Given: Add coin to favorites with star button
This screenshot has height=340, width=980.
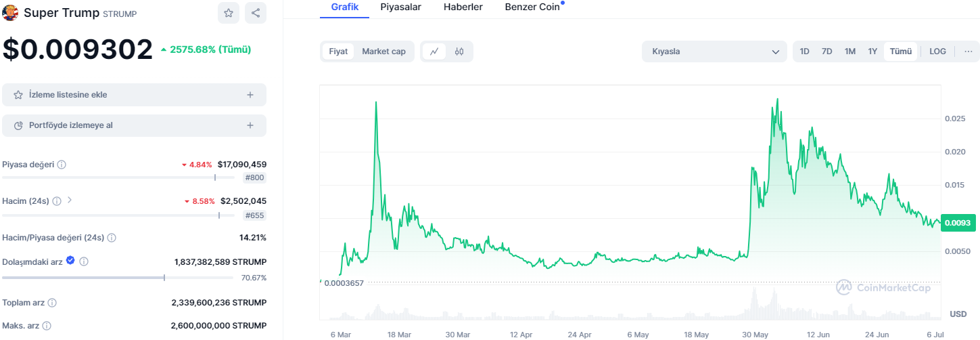Looking at the screenshot, I should point(229,13).
